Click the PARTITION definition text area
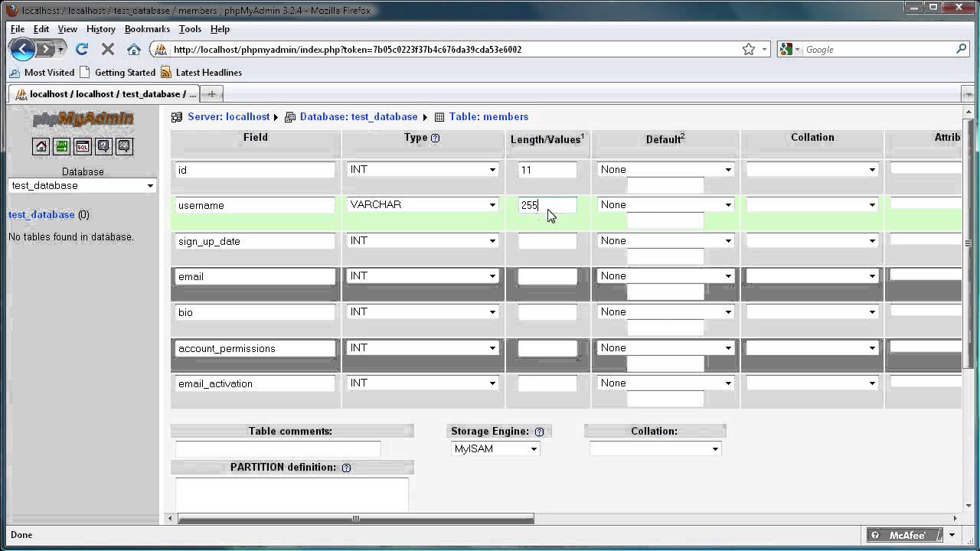980x551 pixels. (292, 494)
